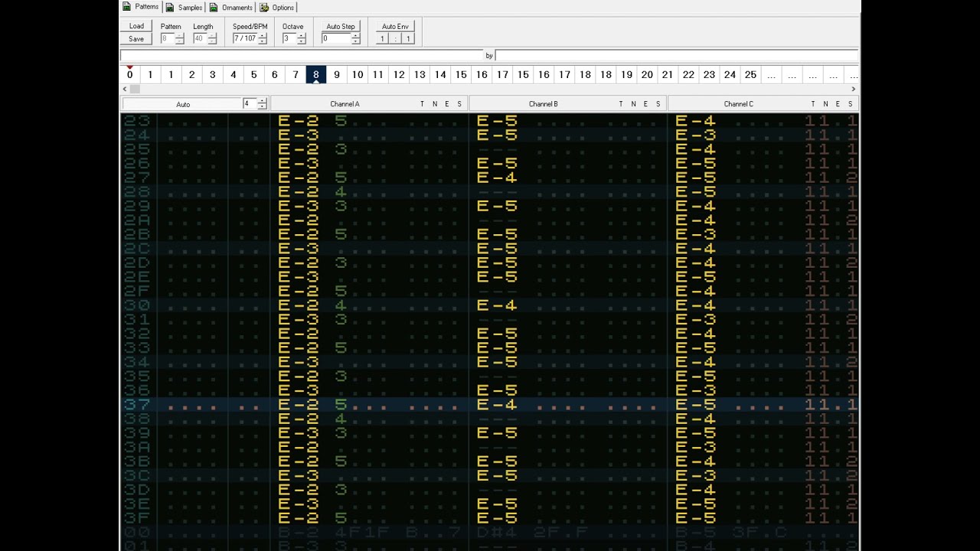The width and height of the screenshot is (980, 551).
Task: Toggle Channel B tone (T)
Action: (621, 104)
